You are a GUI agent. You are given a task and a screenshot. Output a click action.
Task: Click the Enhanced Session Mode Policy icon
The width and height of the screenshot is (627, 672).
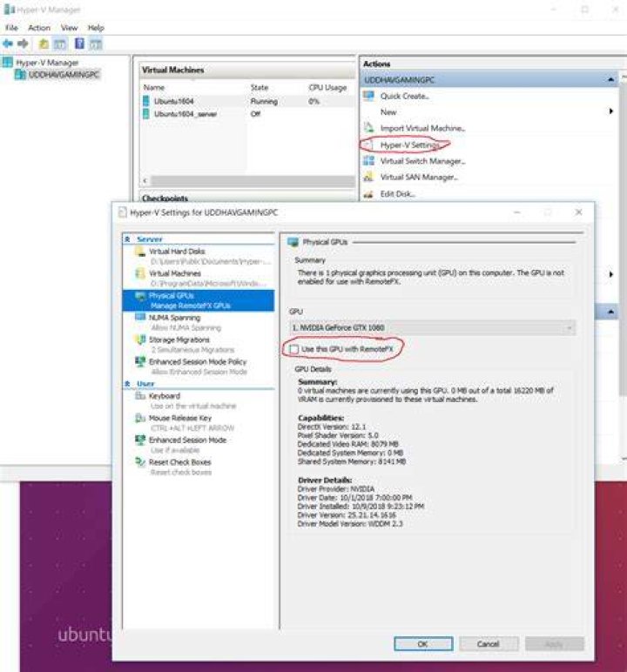coord(140,362)
